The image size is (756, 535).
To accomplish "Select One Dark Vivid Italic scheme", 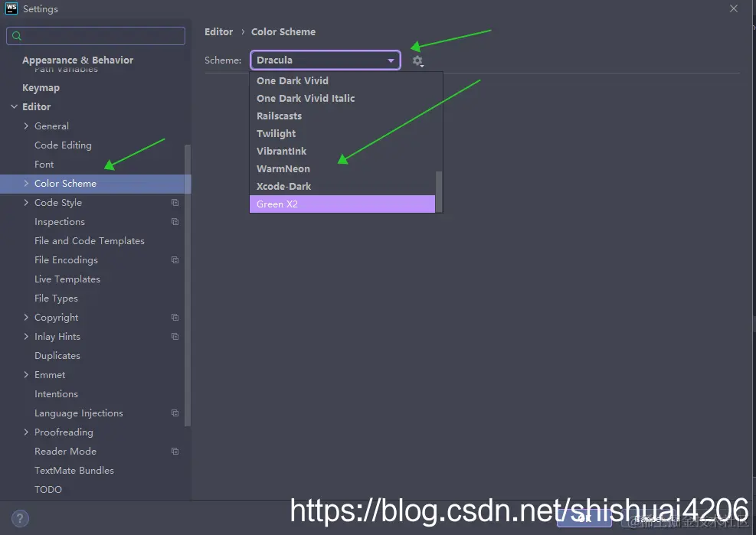I will click(342, 98).
